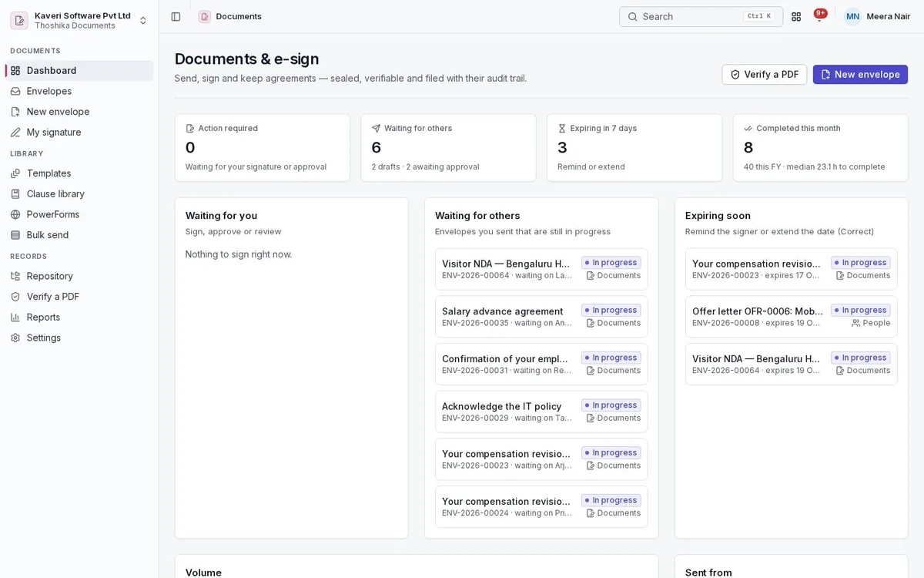The height and width of the screenshot is (578, 924).
Task: Click the Documents breadcrumb icon
Action: 204,16
